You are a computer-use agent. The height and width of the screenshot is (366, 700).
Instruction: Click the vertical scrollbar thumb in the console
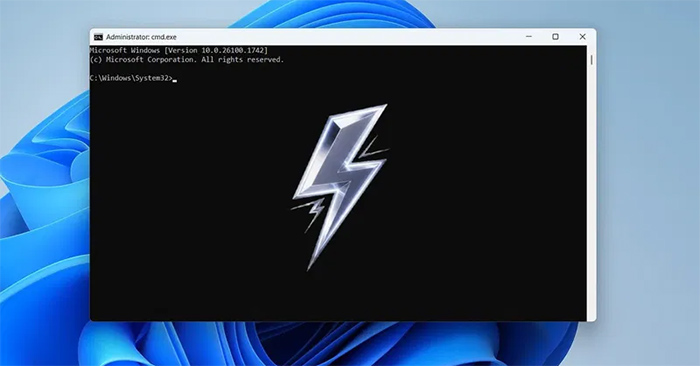(x=592, y=60)
